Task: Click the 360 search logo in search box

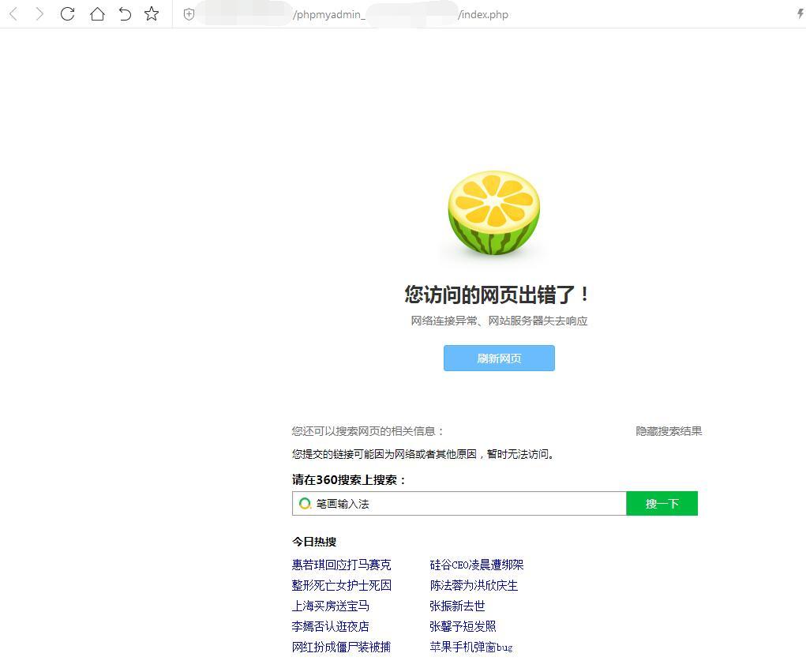Action: click(305, 503)
